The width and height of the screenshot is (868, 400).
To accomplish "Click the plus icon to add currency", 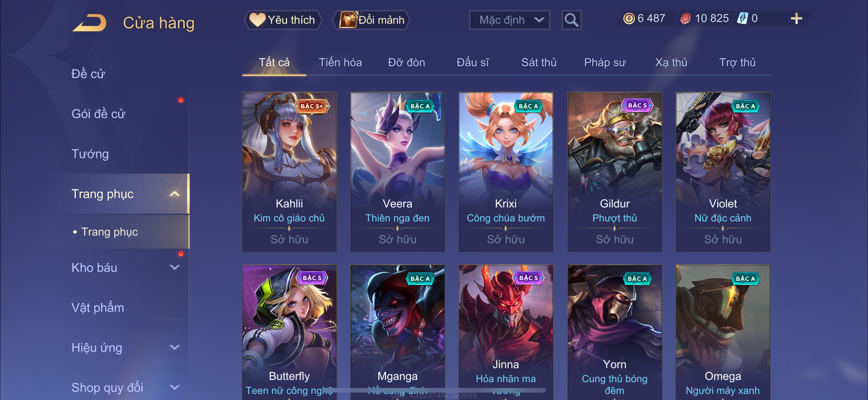I will (796, 19).
